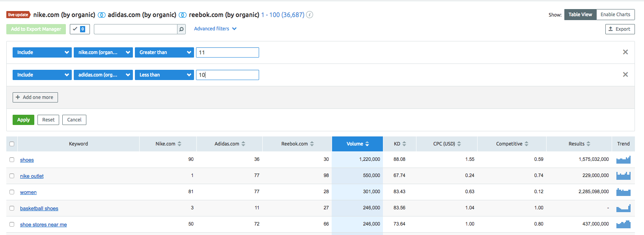View trend chart for shoes
This screenshot has width=644, height=235.
tap(623, 160)
